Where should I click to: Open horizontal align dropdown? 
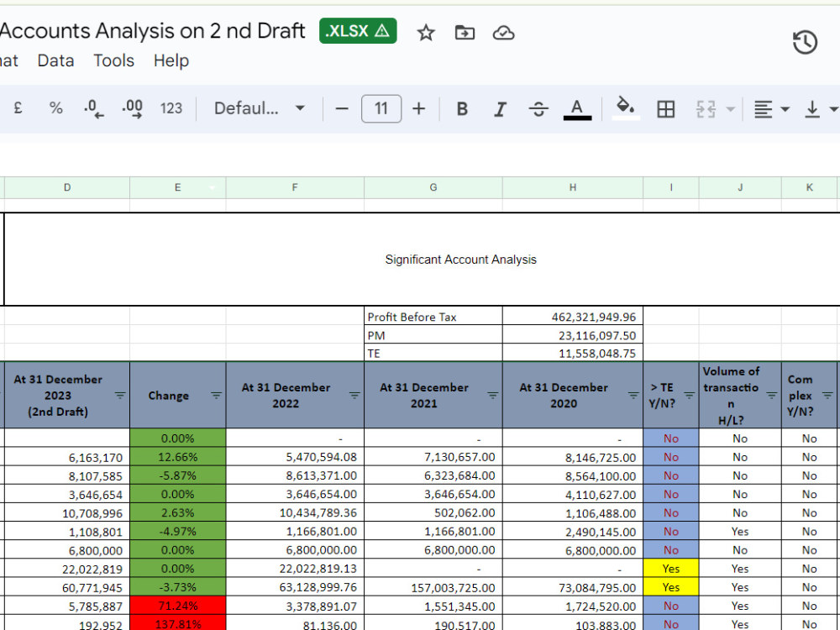tap(771, 109)
